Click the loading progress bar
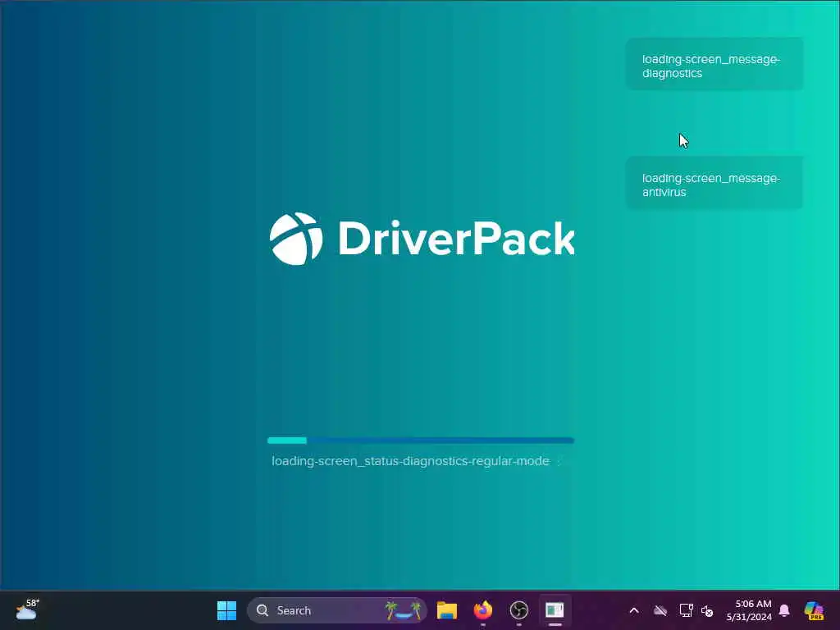This screenshot has width=840, height=630. coord(421,441)
